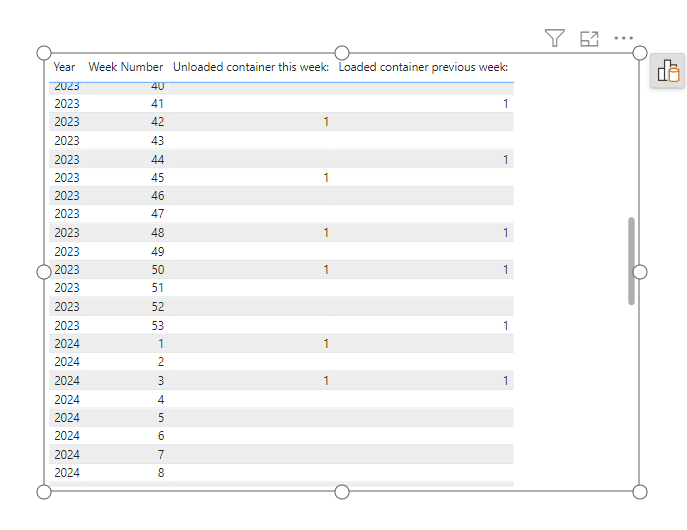Click the 2023 year cell in week 47 row

(67, 214)
